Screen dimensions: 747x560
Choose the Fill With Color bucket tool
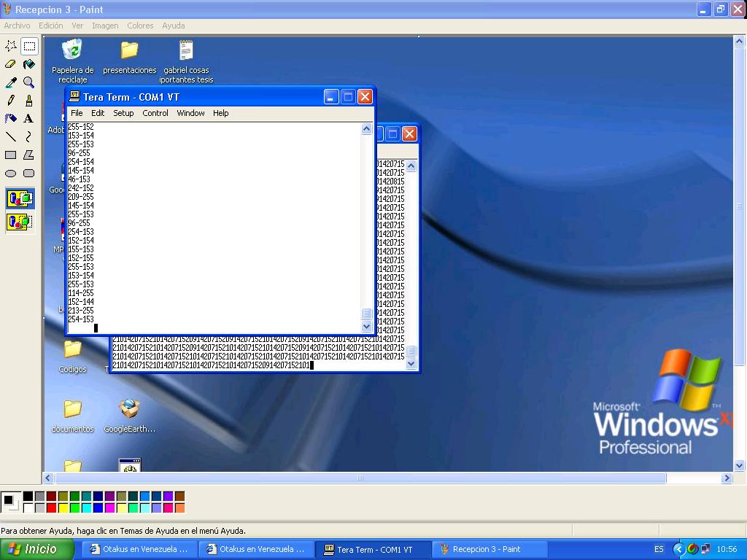28,64
